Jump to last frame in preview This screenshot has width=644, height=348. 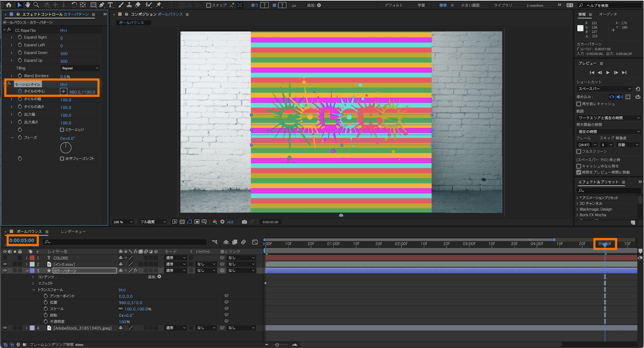click(x=624, y=73)
